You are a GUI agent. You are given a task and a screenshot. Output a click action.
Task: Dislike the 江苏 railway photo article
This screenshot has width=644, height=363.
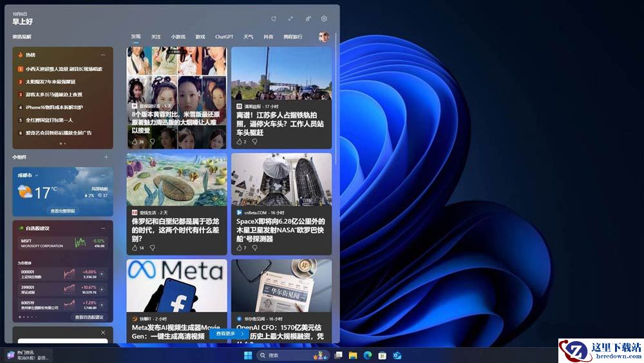pos(254,141)
